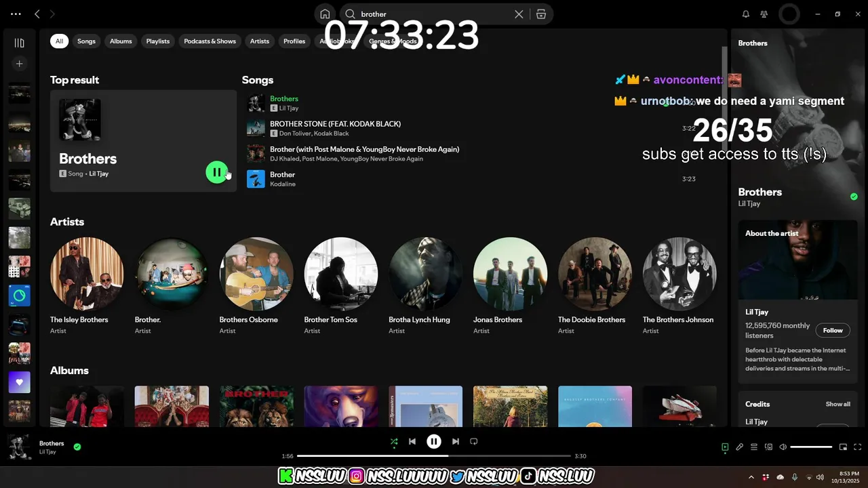The width and height of the screenshot is (868, 488).
Task: Open Jonas Brothers artist
Action: [510, 285]
